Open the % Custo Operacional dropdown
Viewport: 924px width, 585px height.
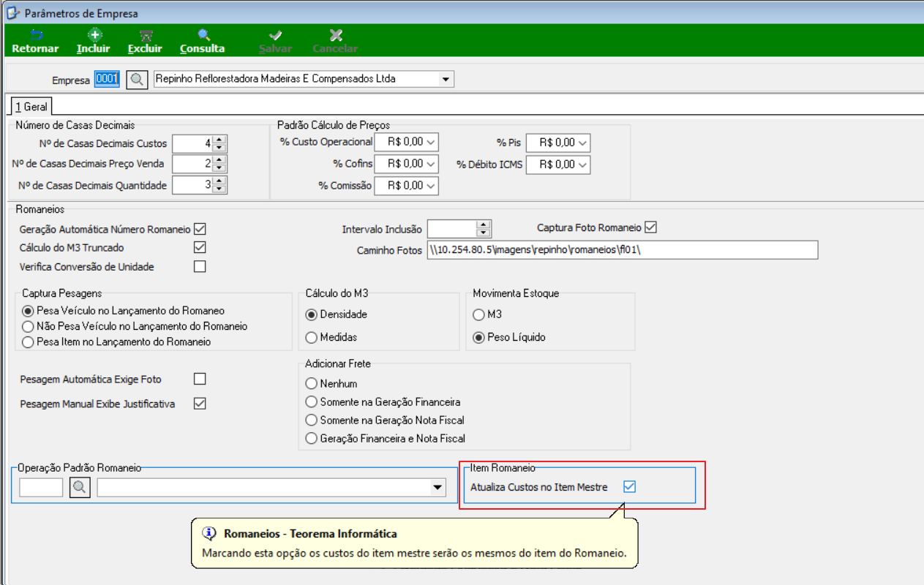pos(430,143)
